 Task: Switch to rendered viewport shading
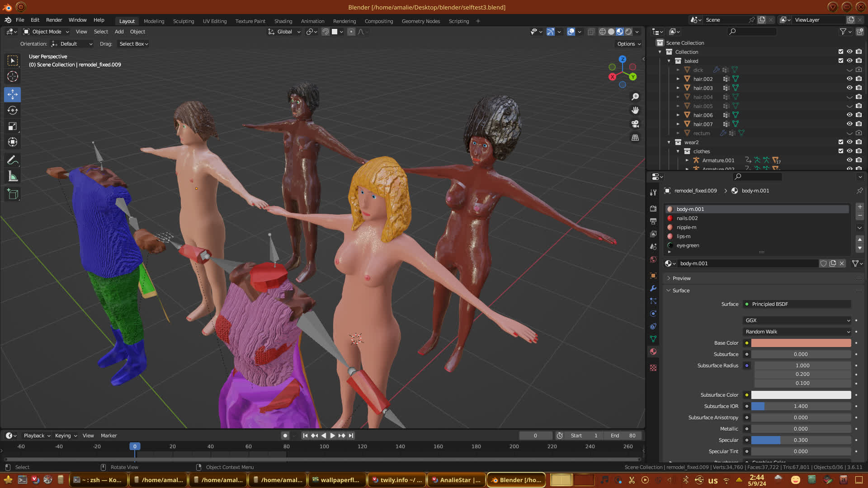coord(628,32)
